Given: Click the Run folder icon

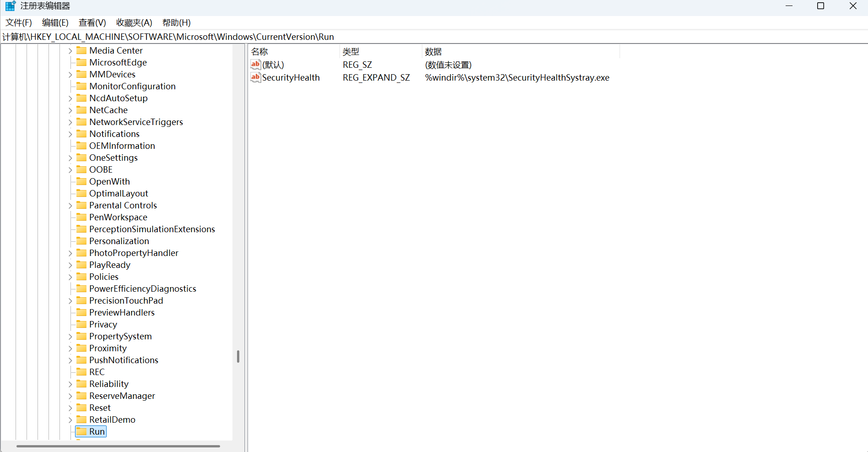Looking at the screenshot, I should (81, 431).
